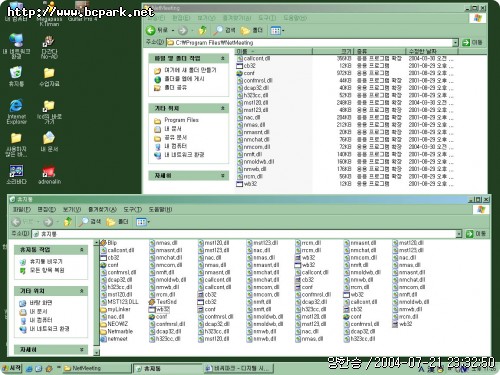The height and width of the screenshot is (375, 500).
Task: Click NetMeeting taskbar button
Action: (97, 368)
